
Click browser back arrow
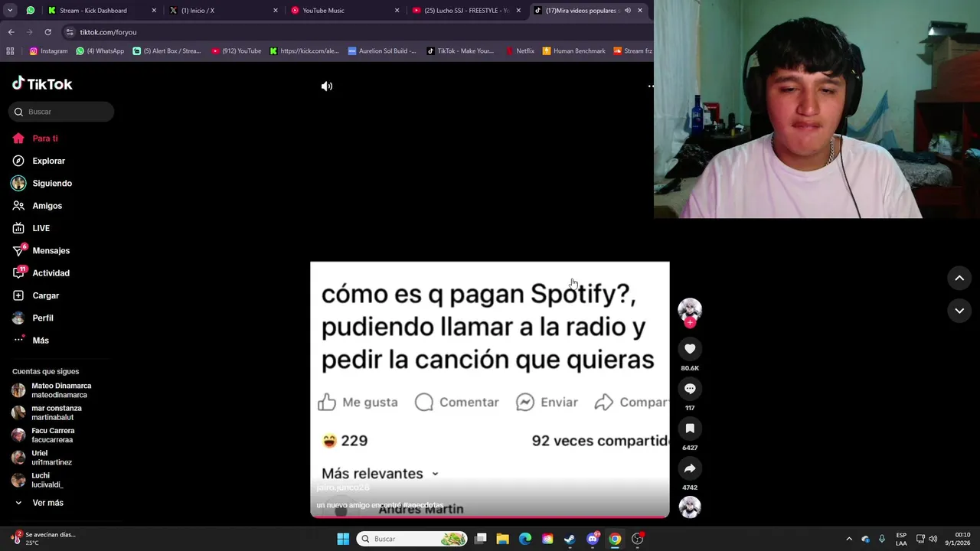(11, 32)
